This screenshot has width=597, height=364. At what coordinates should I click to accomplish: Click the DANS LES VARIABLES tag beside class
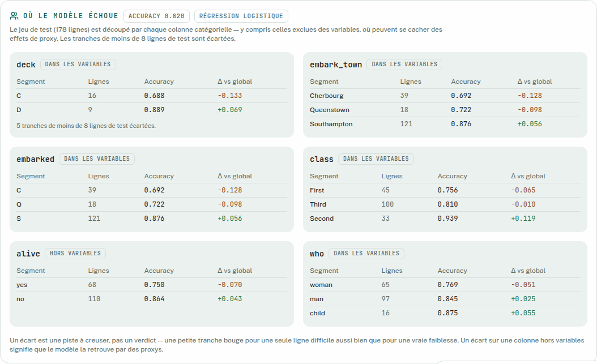(376, 159)
